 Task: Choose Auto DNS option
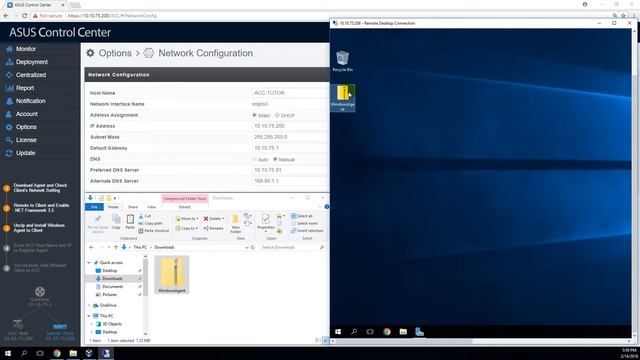pos(255,159)
